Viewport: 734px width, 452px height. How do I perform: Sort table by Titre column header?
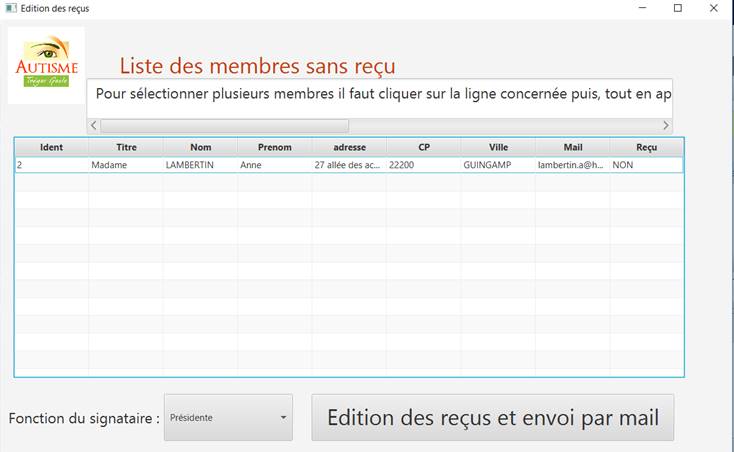pos(126,147)
